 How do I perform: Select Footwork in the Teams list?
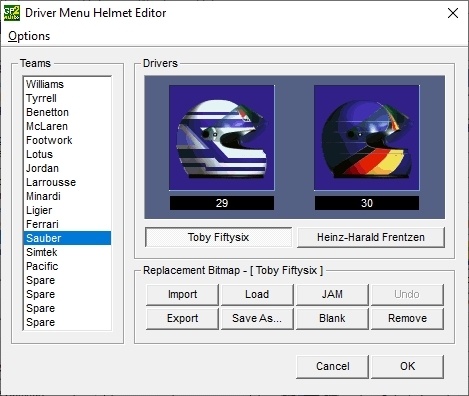(67, 140)
